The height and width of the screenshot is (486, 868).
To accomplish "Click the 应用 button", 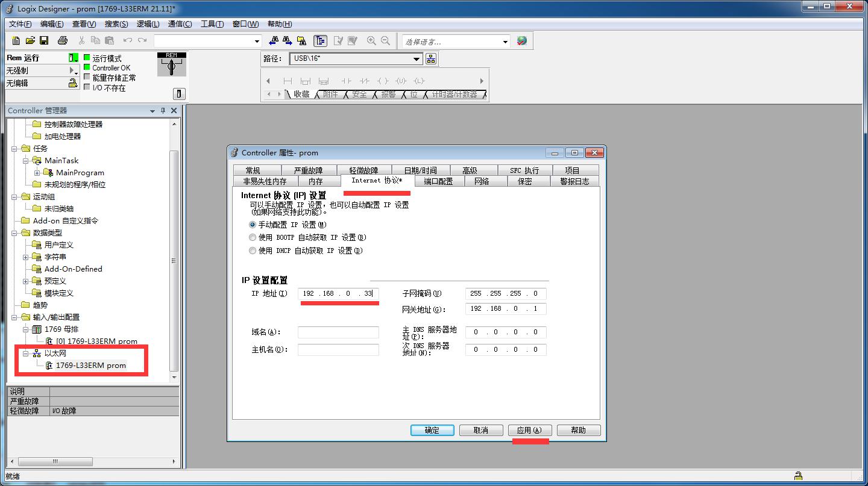I will (529, 429).
